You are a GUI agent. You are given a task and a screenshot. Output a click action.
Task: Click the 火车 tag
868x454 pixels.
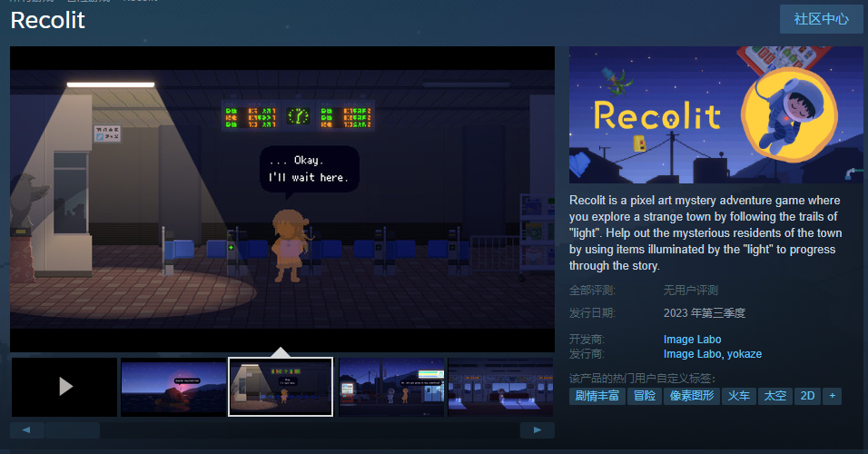(738, 396)
